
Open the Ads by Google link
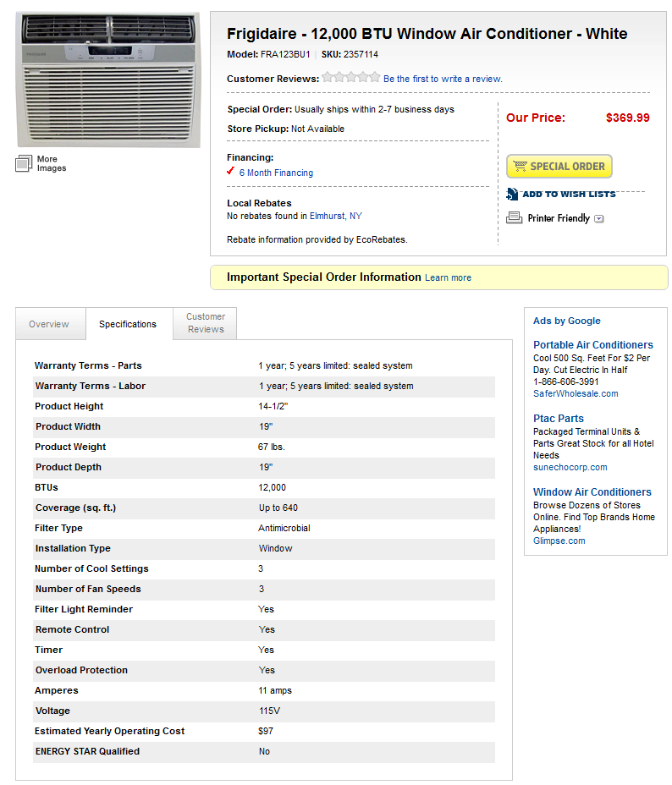tap(567, 321)
